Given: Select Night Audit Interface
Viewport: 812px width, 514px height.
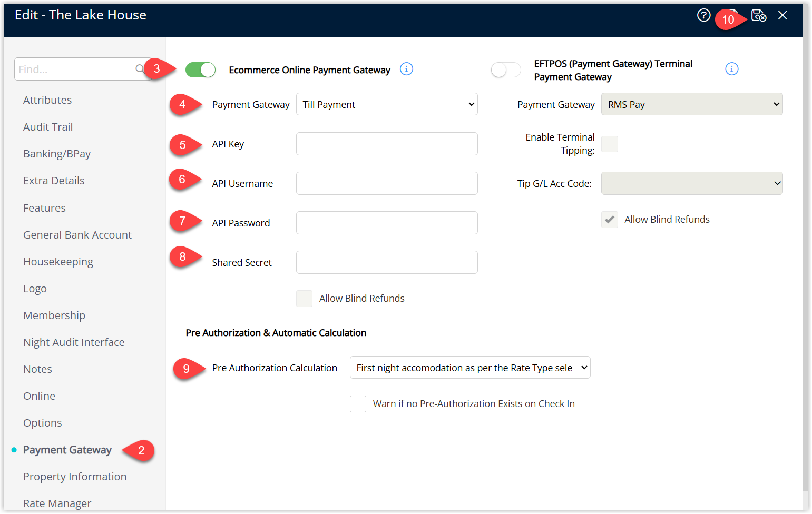Looking at the screenshot, I should [x=74, y=342].
